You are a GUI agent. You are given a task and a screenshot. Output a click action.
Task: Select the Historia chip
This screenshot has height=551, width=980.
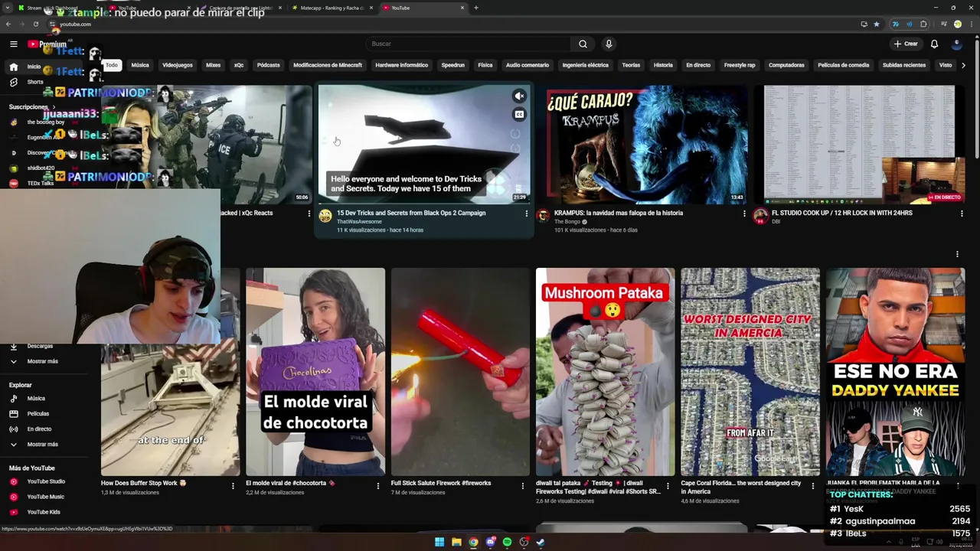click(x=663, y=65)
